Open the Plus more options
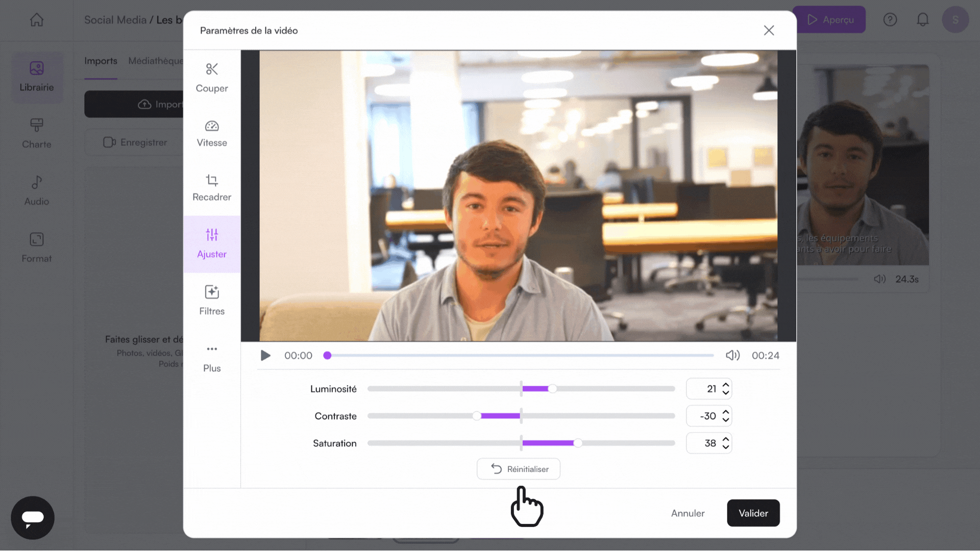 212,358
